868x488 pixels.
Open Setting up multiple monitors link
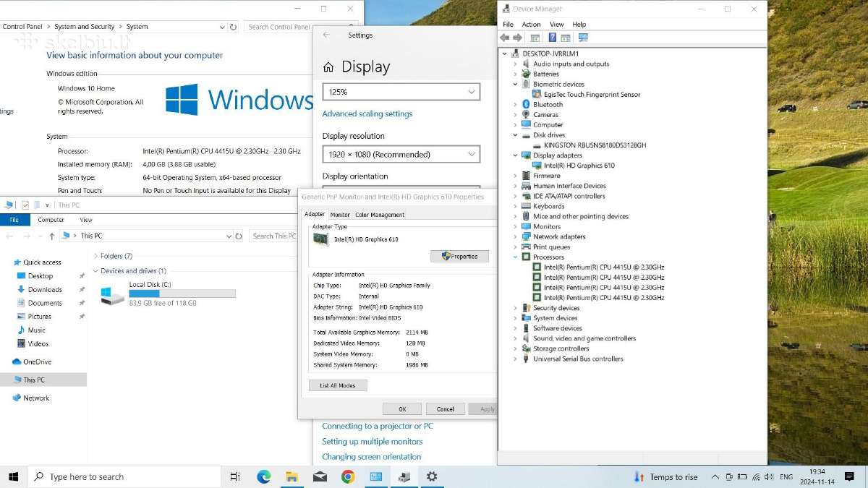pyautogui.click(x=372, y=441)
